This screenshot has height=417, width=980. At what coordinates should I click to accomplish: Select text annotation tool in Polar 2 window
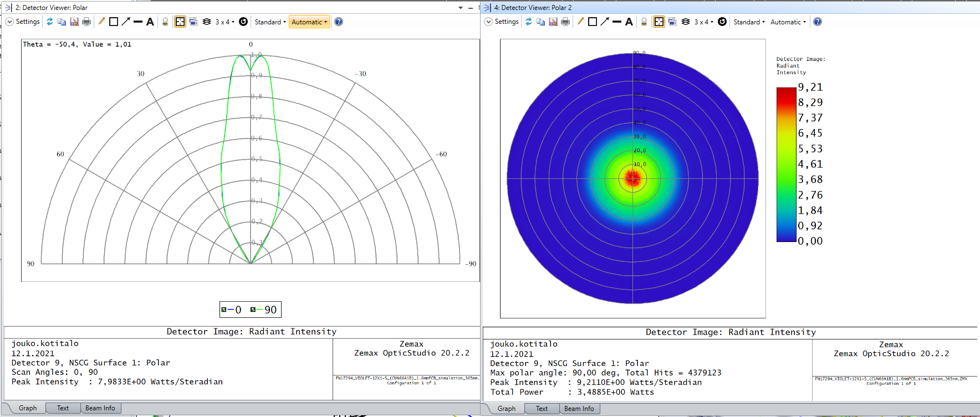click(x=629, y=22)
